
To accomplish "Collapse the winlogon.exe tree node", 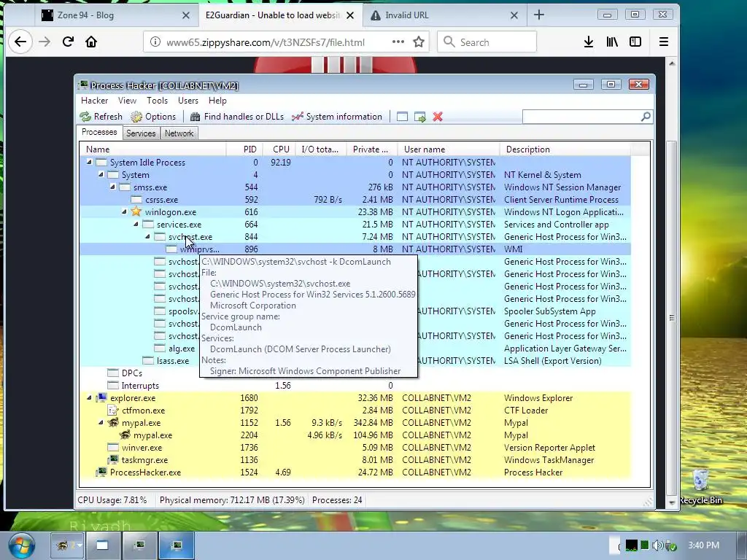I will click(124, 211).
